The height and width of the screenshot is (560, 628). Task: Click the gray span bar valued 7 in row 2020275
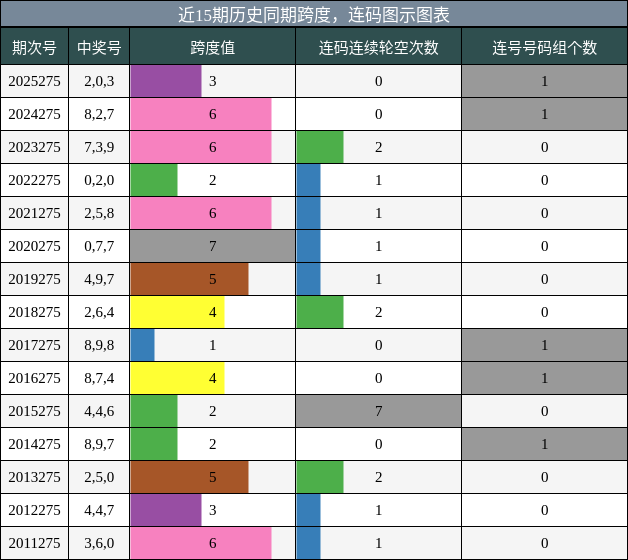(x=213, y=246)
